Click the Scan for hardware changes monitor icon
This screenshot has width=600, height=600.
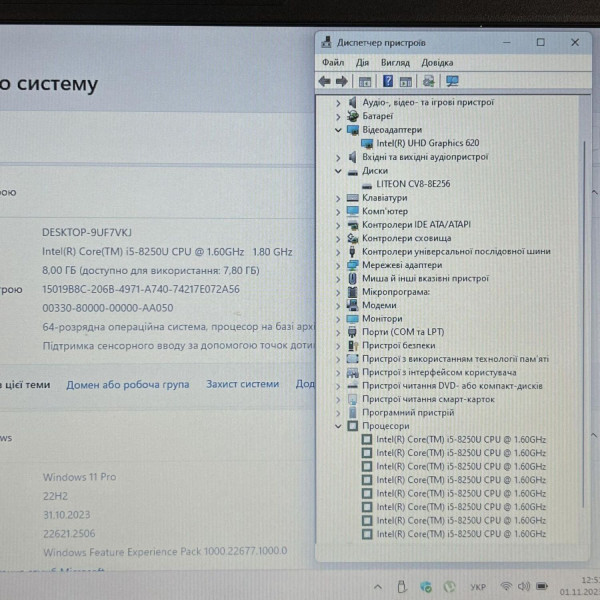point(452,81)
